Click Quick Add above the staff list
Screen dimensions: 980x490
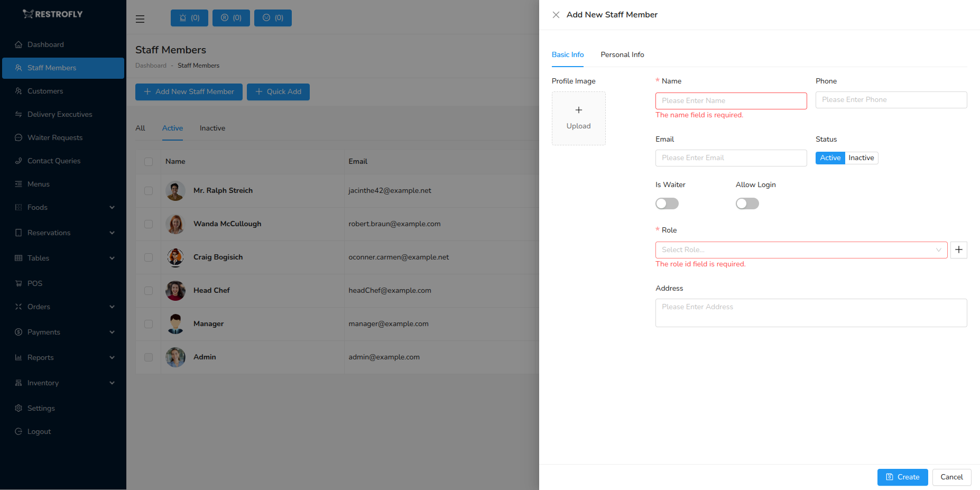(278, 91)
